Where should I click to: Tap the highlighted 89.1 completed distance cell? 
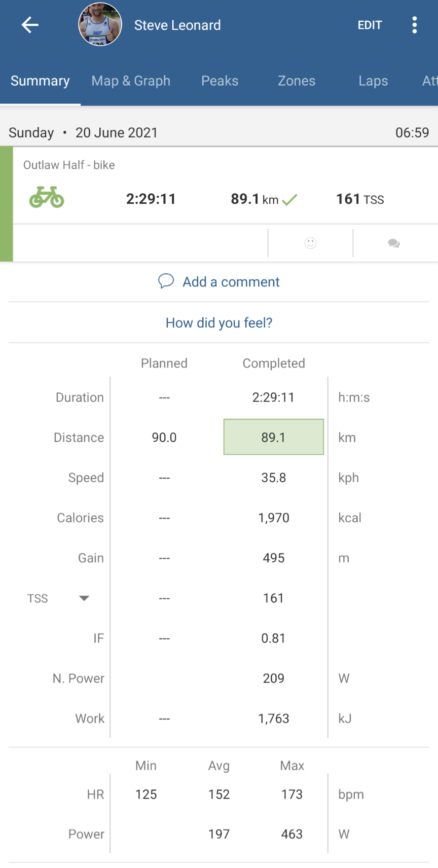(x=273, y=437)
